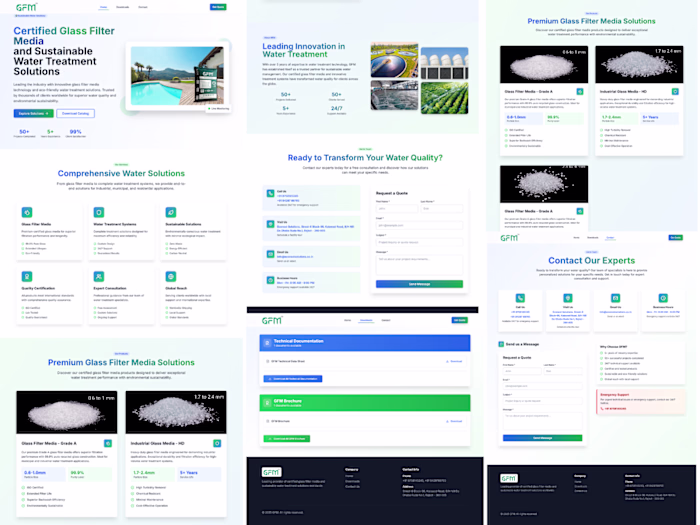Go to Home from the Downloads page navbar

[347, 320]
